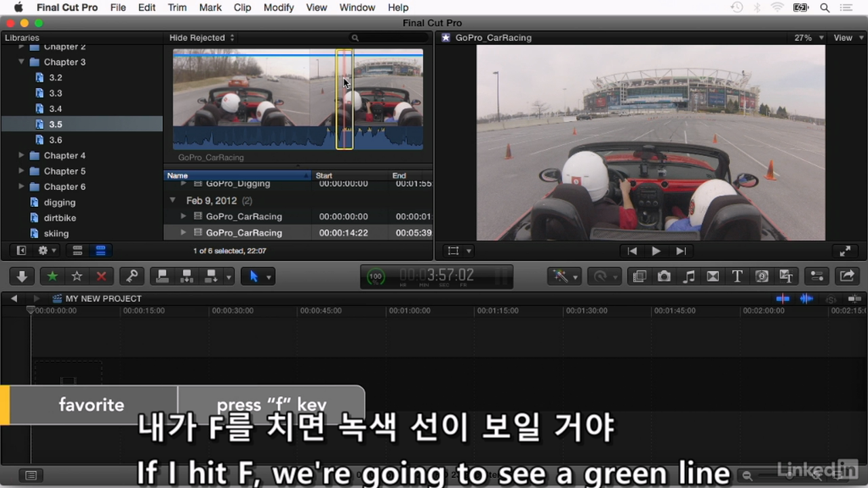Toggle timeline snapping button
This screenshot has height=488, width=868.
[x=854, y=298]
